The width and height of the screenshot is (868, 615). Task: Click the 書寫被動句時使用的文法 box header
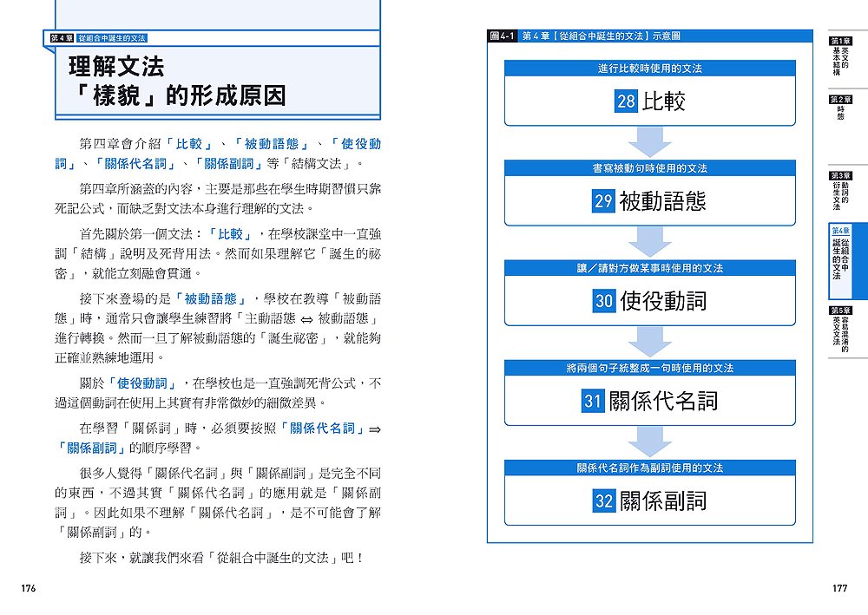tap(650, 168)
